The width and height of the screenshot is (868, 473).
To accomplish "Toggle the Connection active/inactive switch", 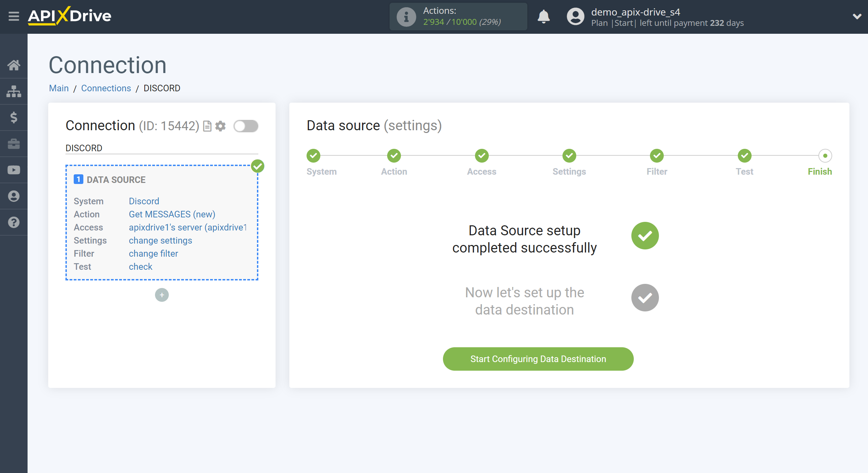I will (x=245, y=126).
